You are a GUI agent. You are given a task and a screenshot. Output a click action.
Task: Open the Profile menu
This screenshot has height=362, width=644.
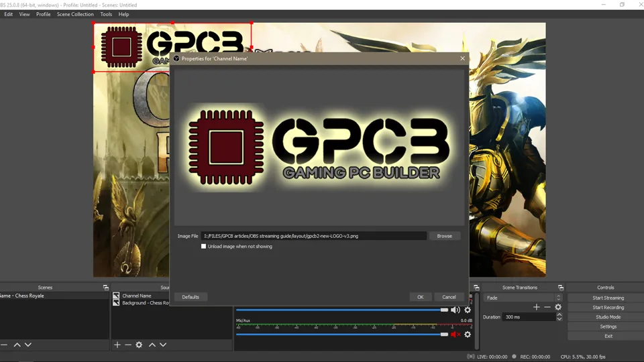43,14
